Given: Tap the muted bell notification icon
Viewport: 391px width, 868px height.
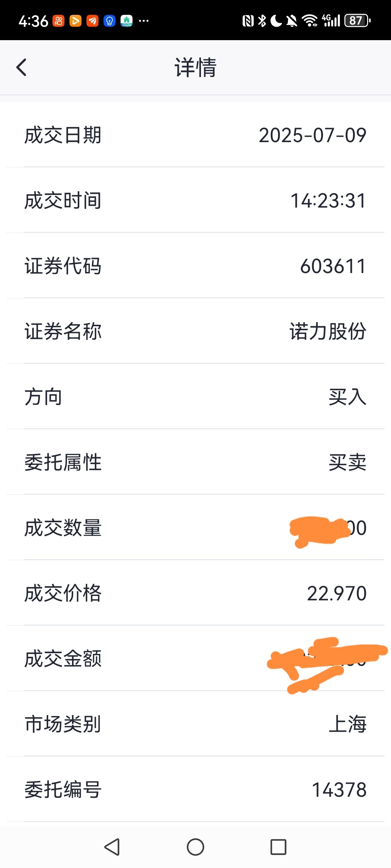Looking at the screenshot, I should coord(292,21).
